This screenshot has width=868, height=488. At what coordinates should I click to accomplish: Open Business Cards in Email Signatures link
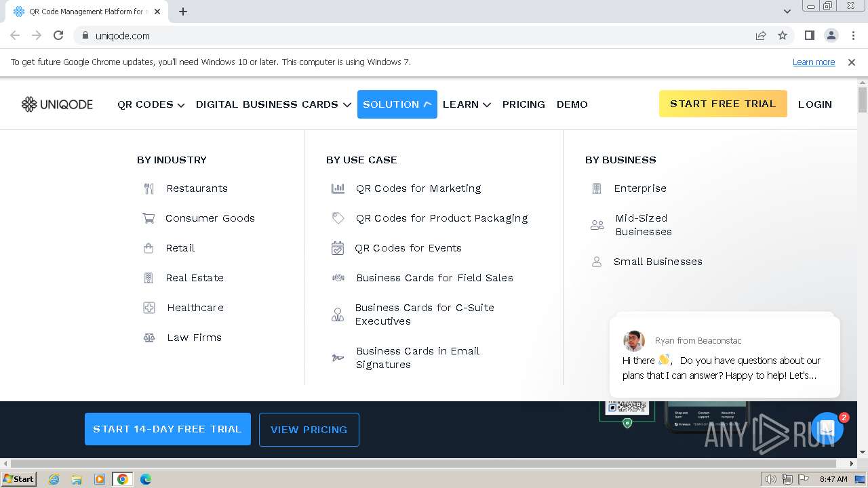418,358
